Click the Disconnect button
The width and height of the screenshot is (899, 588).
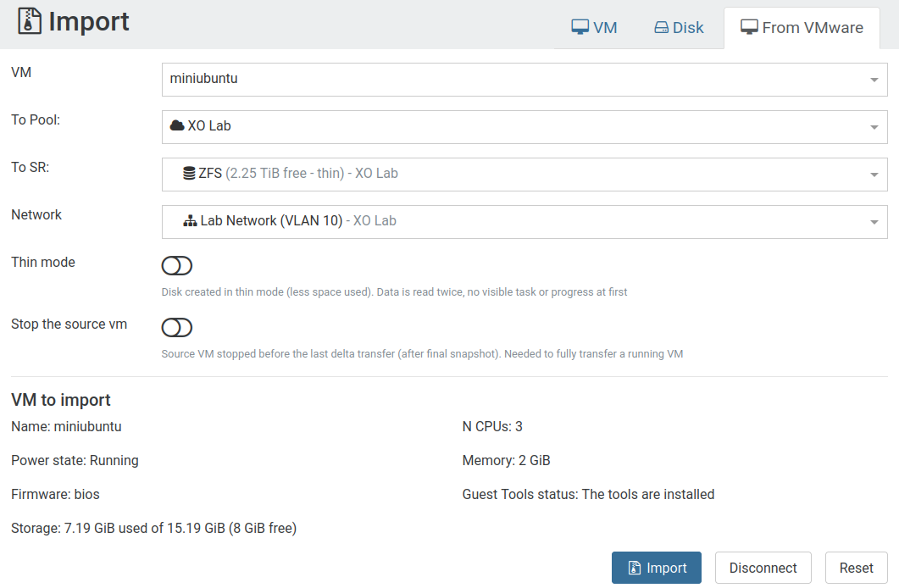(763, 568)
